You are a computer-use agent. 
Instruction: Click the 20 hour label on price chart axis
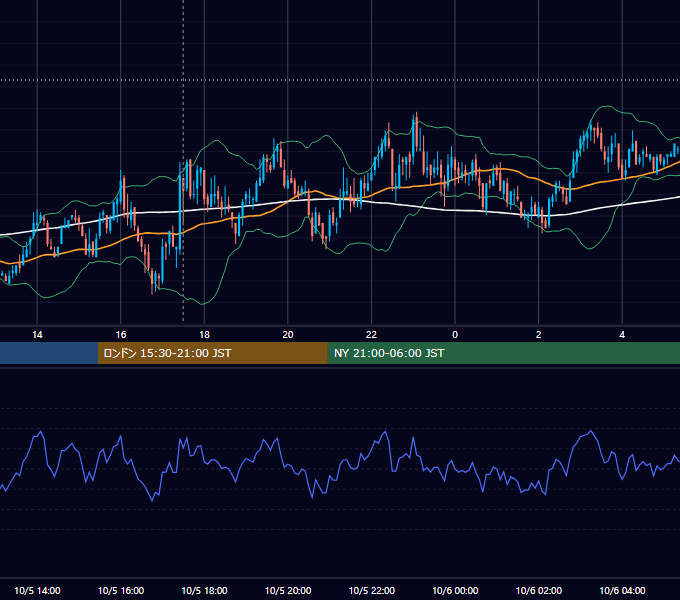288,335
